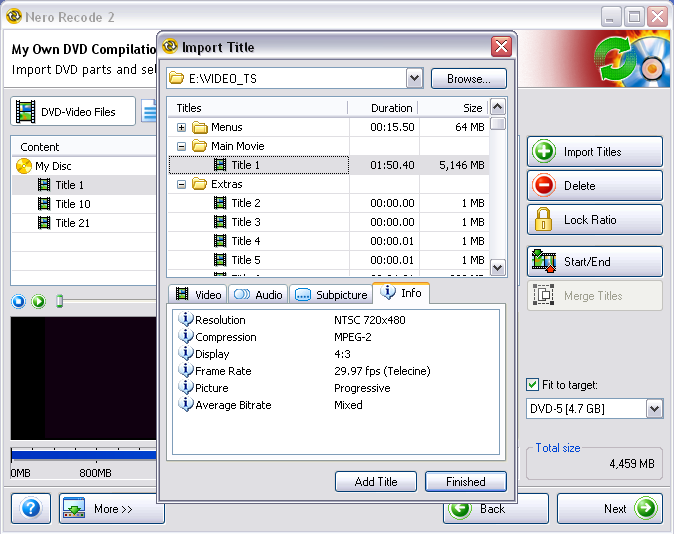The height and width of the screenshot is (534, 674).
Task: Open the DVD-5 target size dropdown
Action: 655,408
